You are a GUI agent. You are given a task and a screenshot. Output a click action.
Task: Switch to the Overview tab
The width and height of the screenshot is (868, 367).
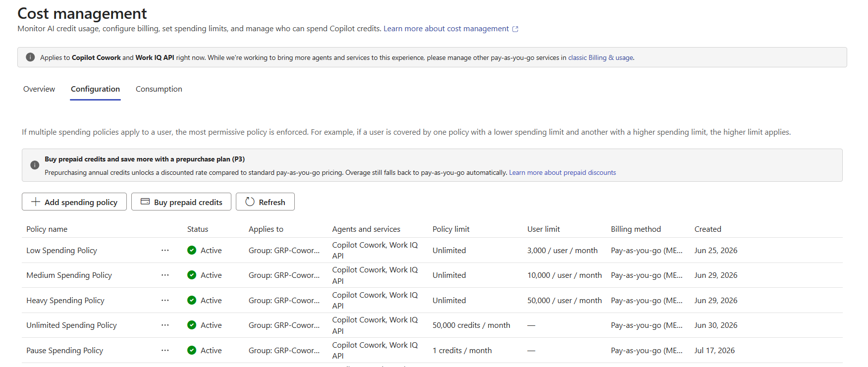coord(39,89)
